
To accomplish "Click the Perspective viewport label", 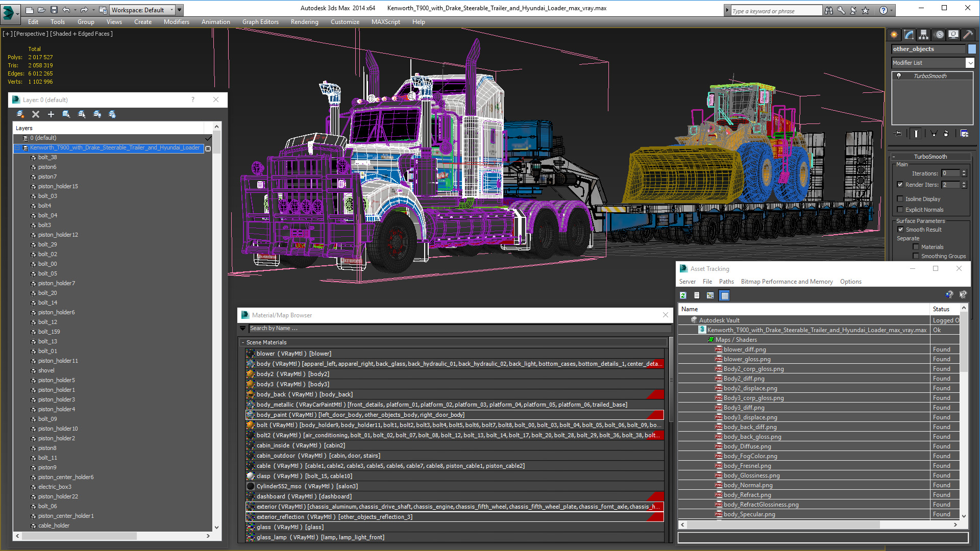I will pos(31,34).
